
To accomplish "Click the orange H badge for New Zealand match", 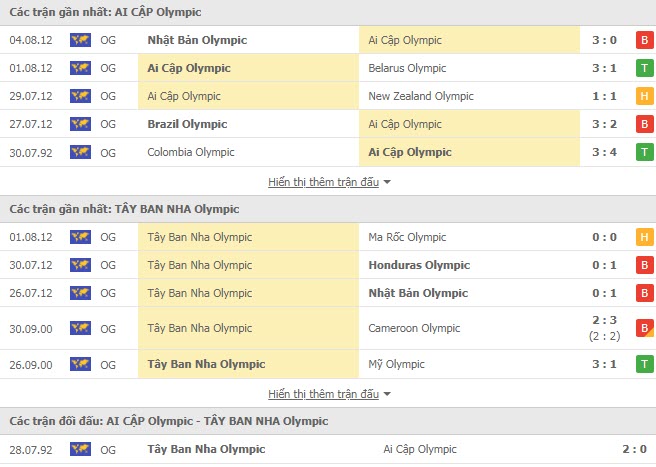I will point(644,96).
